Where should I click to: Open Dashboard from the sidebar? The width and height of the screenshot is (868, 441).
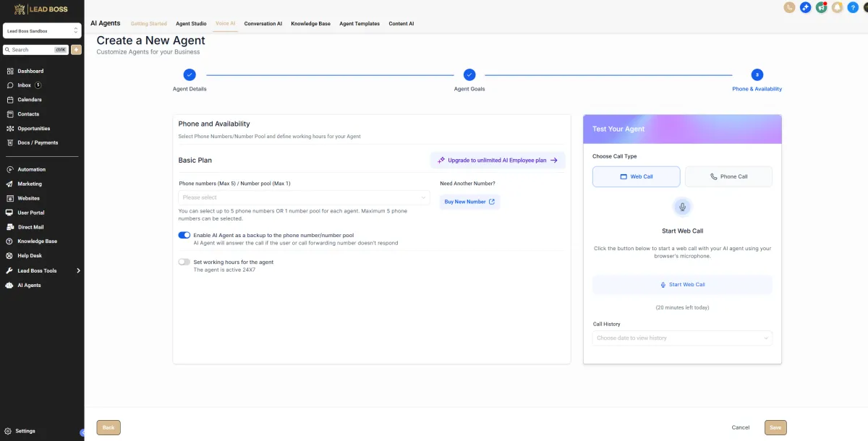(x=30, y=71)
